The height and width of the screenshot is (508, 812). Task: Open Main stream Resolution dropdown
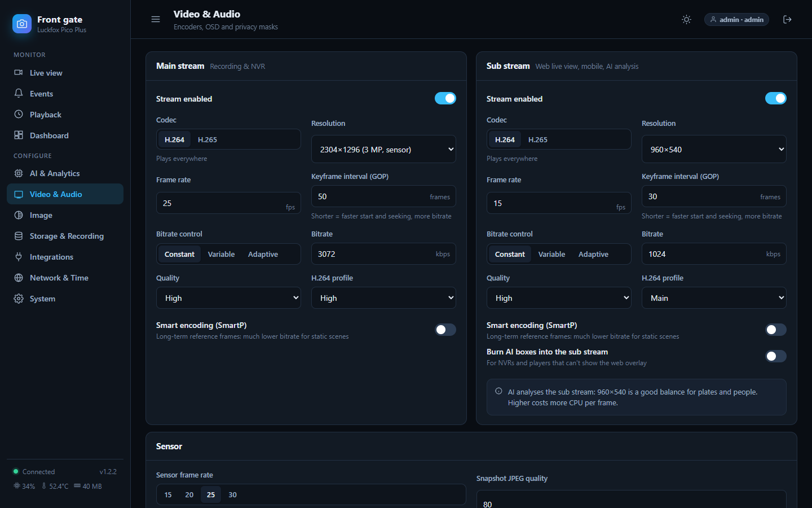point(383,149)
